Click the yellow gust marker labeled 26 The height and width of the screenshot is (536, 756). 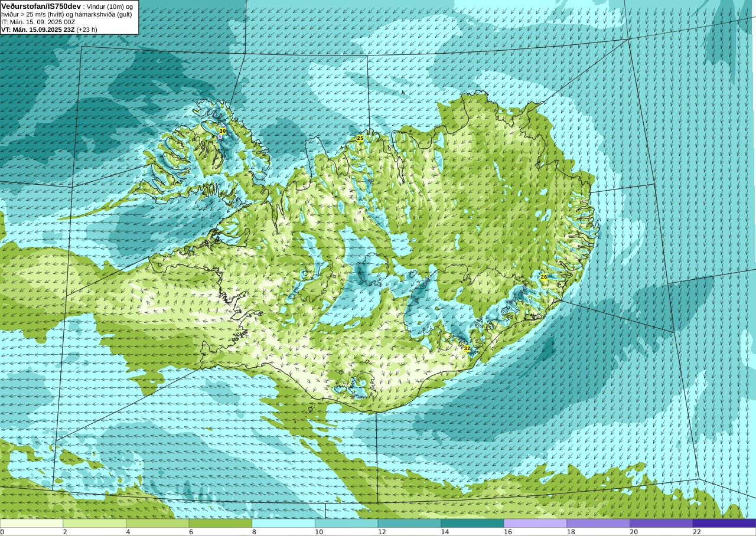544,277
